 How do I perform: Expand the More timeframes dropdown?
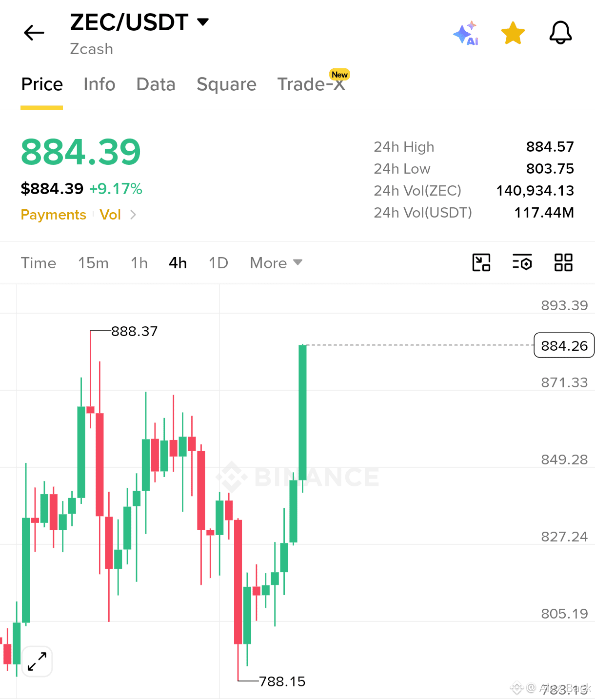click(x=276, y=263)
